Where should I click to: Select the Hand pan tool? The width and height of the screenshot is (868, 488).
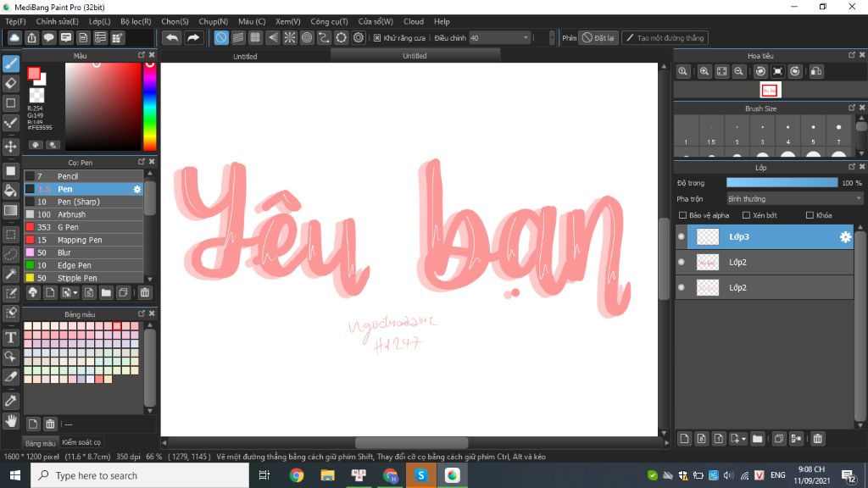pyautogui.click(x=11, y=420)
